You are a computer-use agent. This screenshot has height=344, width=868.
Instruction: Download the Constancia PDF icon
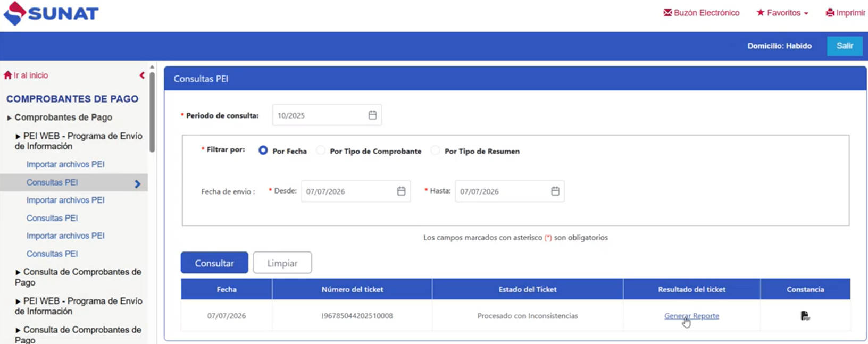[x=805, y=316]
